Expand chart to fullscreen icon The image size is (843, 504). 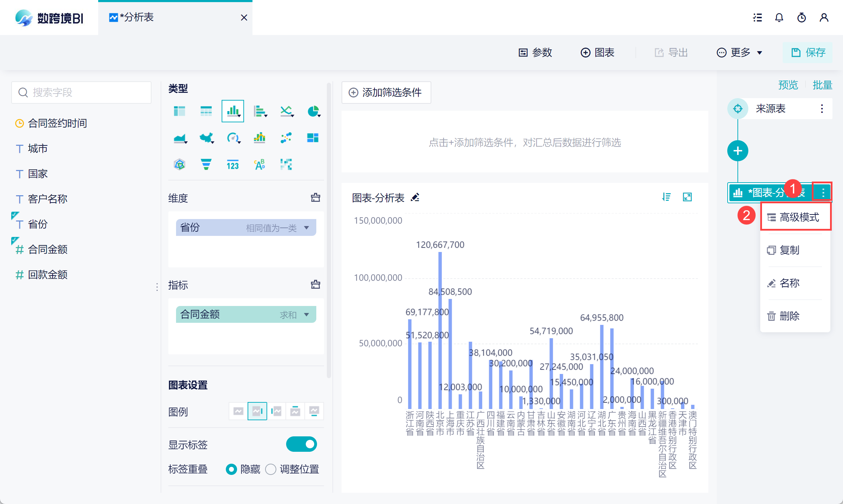coord(687,197)
